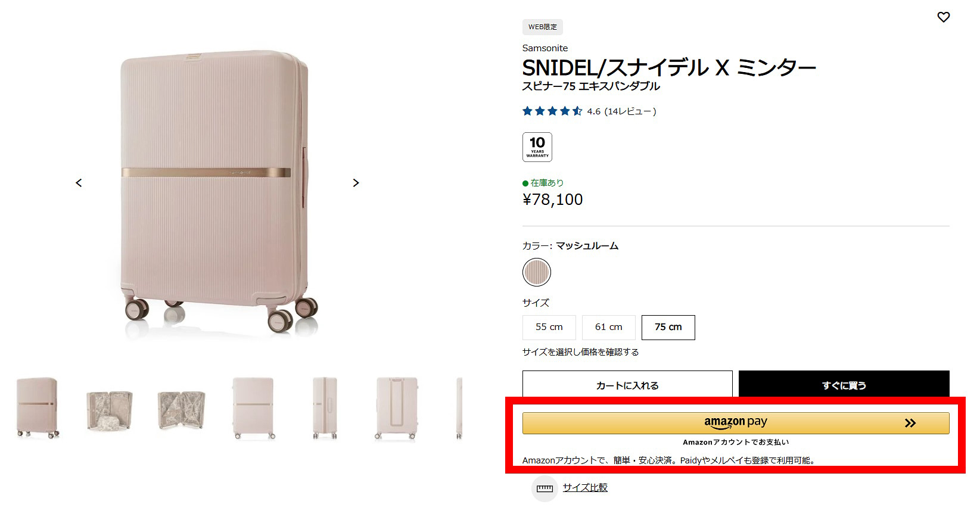Viewport: 980px width, 520px height.
Task: Click the WEB限定 label tab
Action: [542, 27]
